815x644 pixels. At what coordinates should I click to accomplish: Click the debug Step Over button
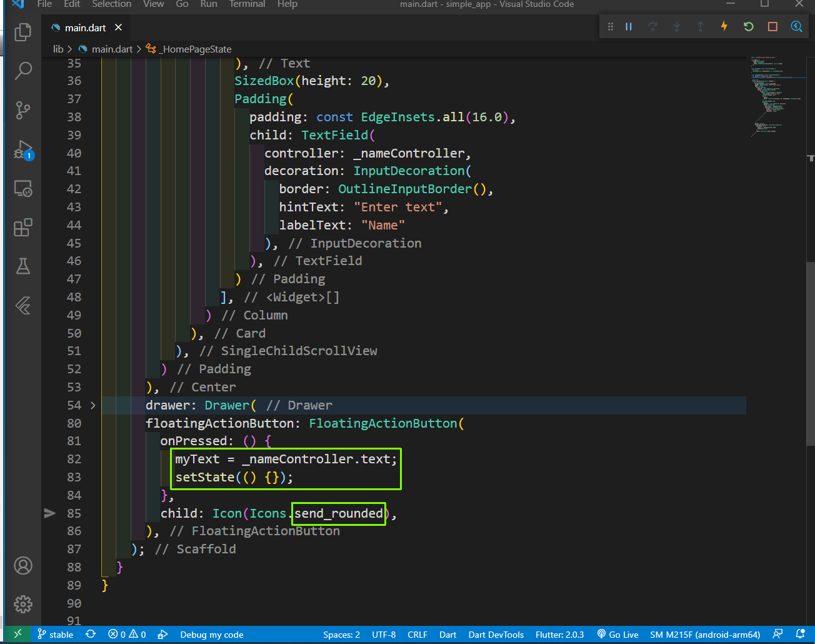tap(653, 26)
